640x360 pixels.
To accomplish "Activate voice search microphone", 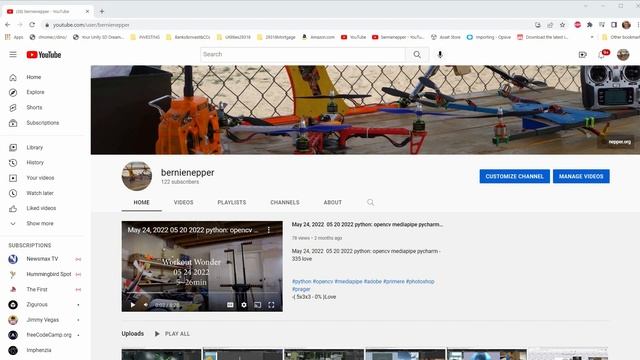I will coord(440,54).
